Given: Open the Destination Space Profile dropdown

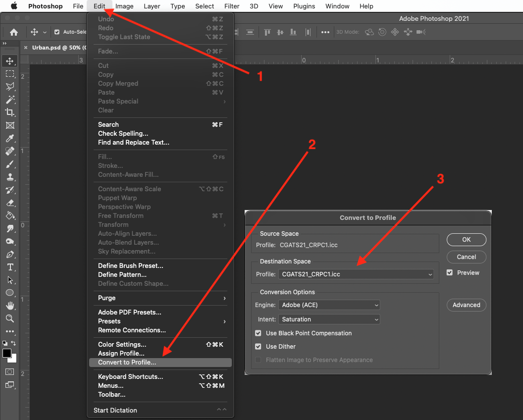Looking at the screenshot, I should [356, 274].
